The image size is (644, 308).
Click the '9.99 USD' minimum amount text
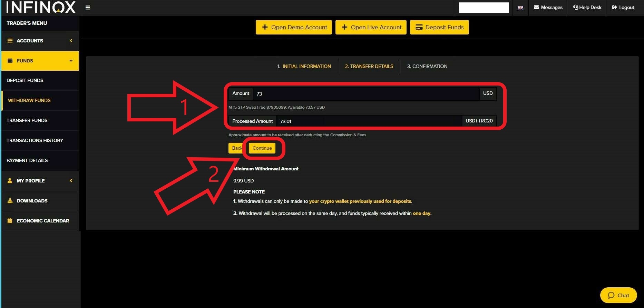coord(243,181)
